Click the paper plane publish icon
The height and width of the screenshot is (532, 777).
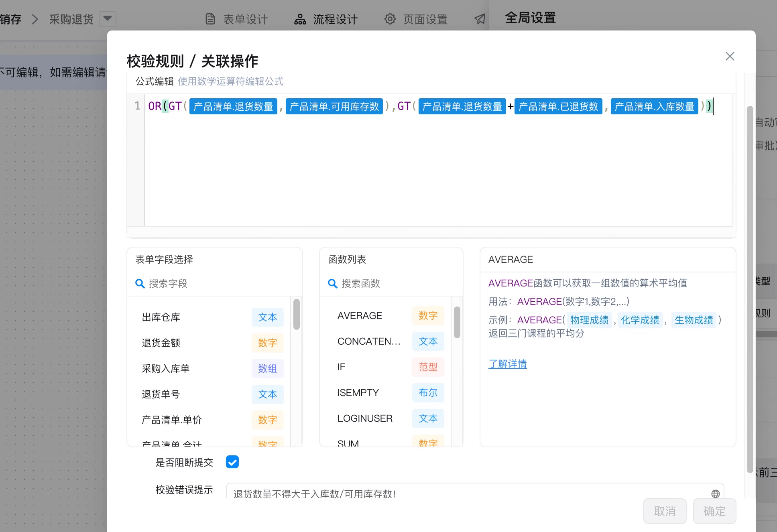point(480,19)
